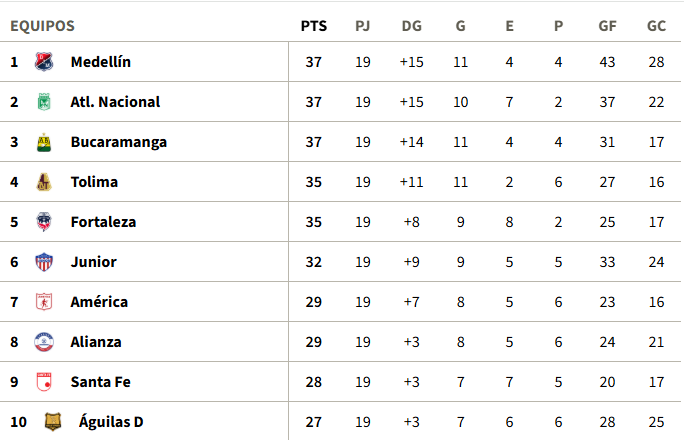The image size is (684, 440).
Task: Select the Bucaramanga team name
Action: (x=118, y=142)
